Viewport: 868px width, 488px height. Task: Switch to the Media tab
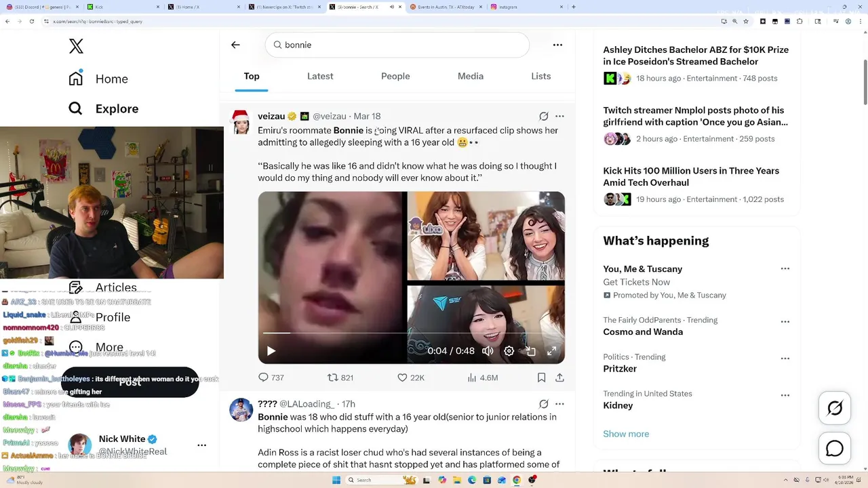coord(471,76)
